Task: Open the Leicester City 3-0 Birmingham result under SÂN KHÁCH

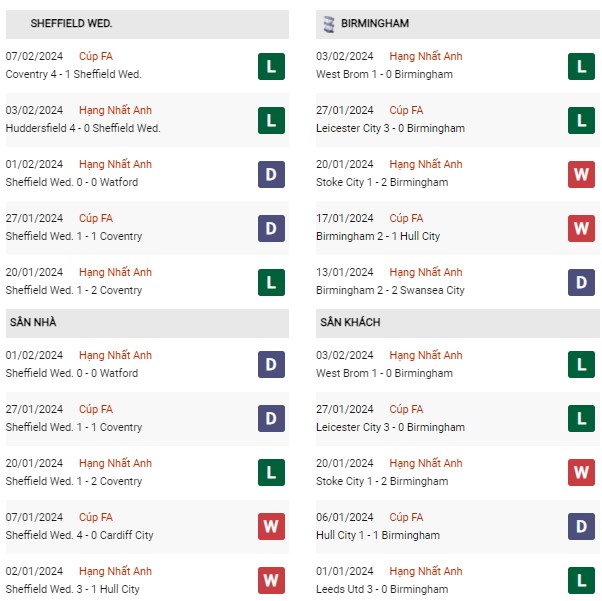Action: click(390, 427)
